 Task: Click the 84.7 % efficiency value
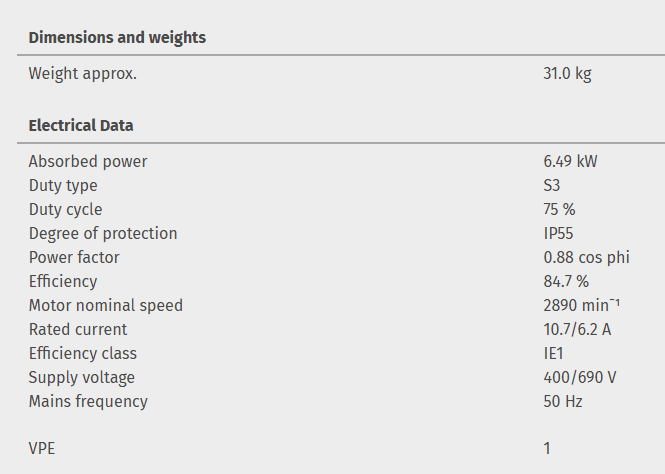click(566, 281)
